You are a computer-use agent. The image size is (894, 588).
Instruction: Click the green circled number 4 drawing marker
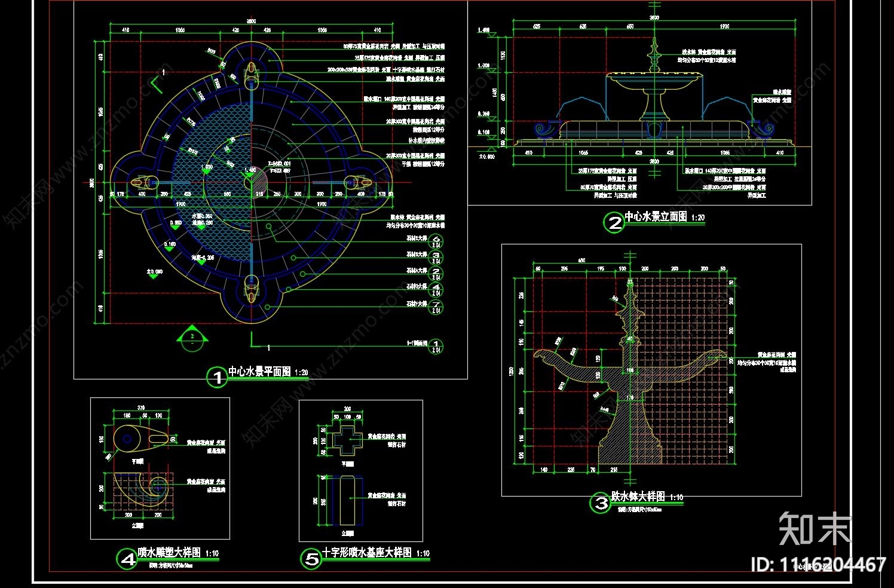point(127,559)
